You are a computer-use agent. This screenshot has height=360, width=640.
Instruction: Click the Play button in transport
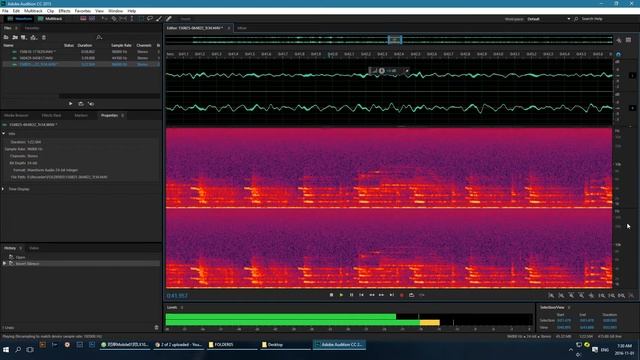point(341,295)
